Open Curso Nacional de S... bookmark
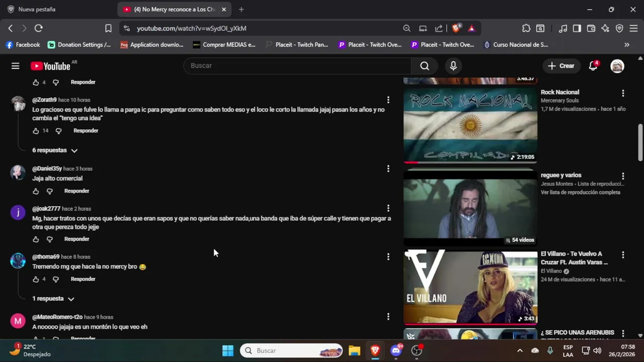 point(515,45)
